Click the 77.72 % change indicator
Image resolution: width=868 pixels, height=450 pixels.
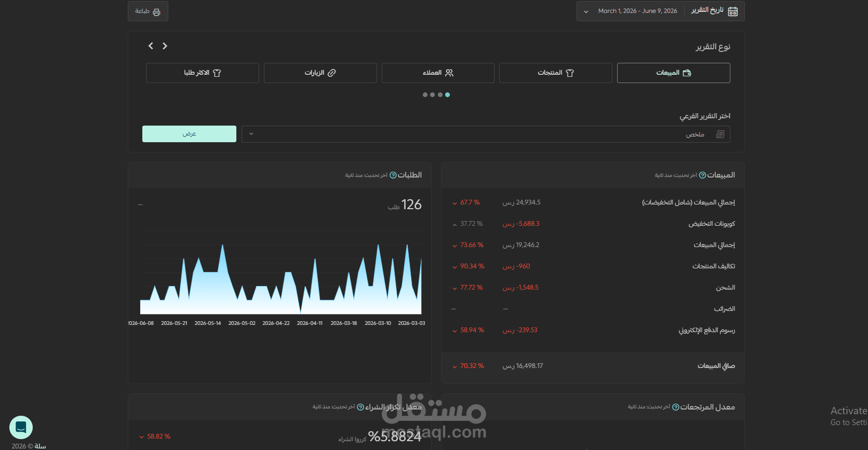(468, 288)
